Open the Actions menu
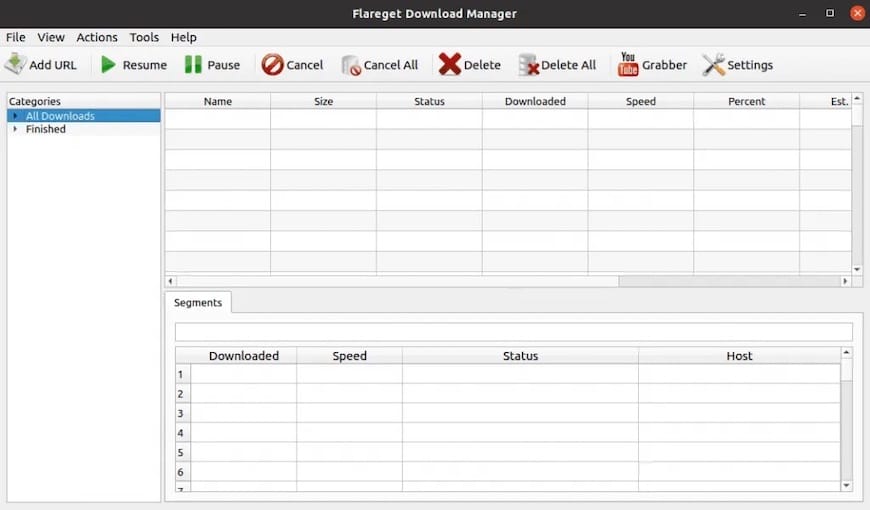870x510 pixels. tap(97, 37)
